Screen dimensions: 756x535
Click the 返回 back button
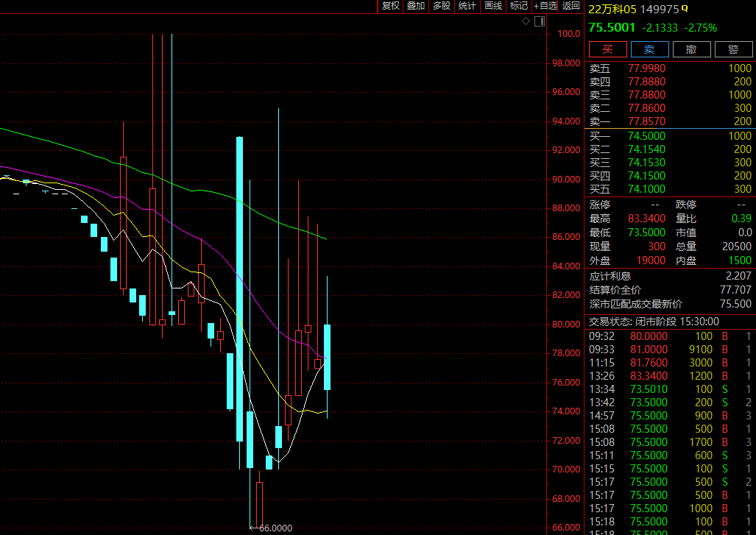tap(570, 6)
